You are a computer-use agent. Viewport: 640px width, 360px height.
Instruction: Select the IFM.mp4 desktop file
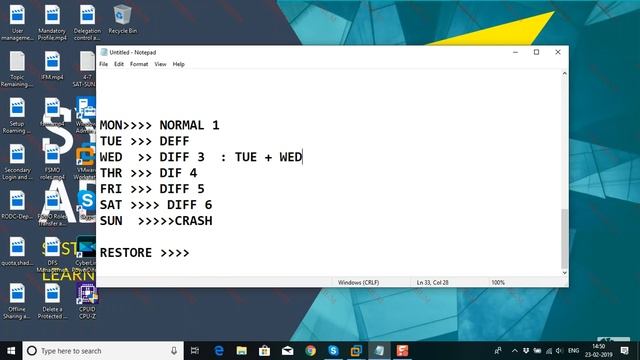pyautogui.click(x=52, y=65)
